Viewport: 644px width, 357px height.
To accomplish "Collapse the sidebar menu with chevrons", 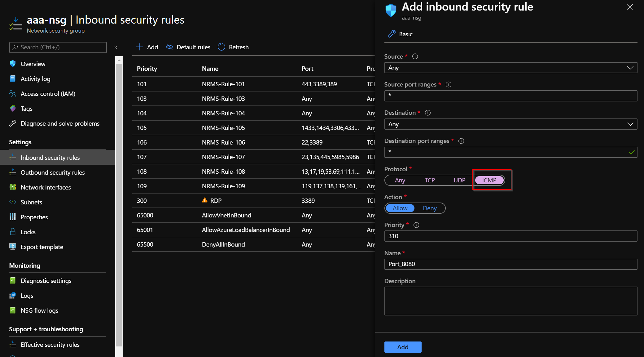I will [116, 47].
